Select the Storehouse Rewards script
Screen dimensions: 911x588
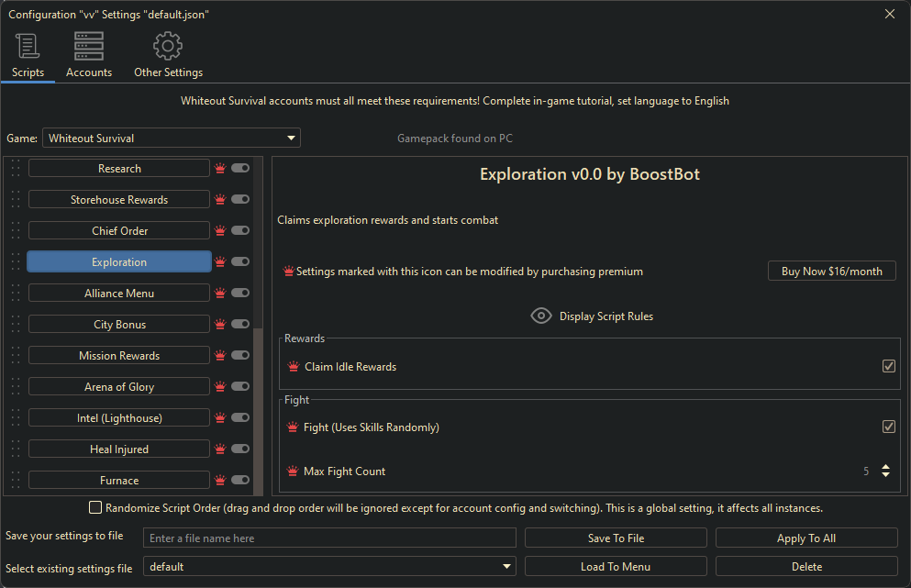click(119, 199)
